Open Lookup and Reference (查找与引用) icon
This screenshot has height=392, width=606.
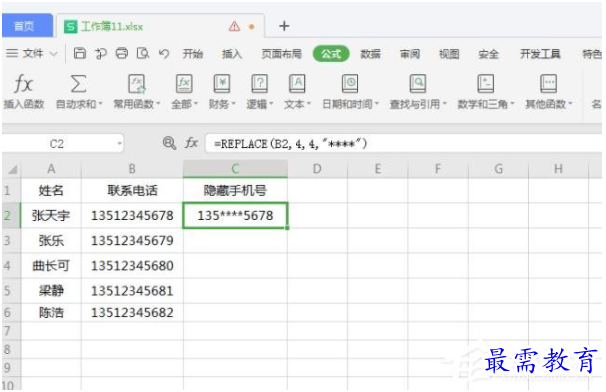pos(418,84)
